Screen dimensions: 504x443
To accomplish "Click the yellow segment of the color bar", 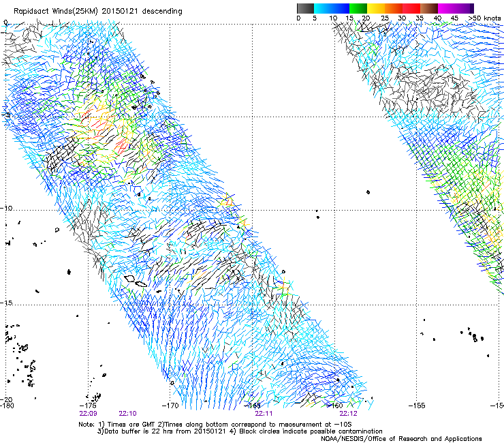I will coord(376,8).
